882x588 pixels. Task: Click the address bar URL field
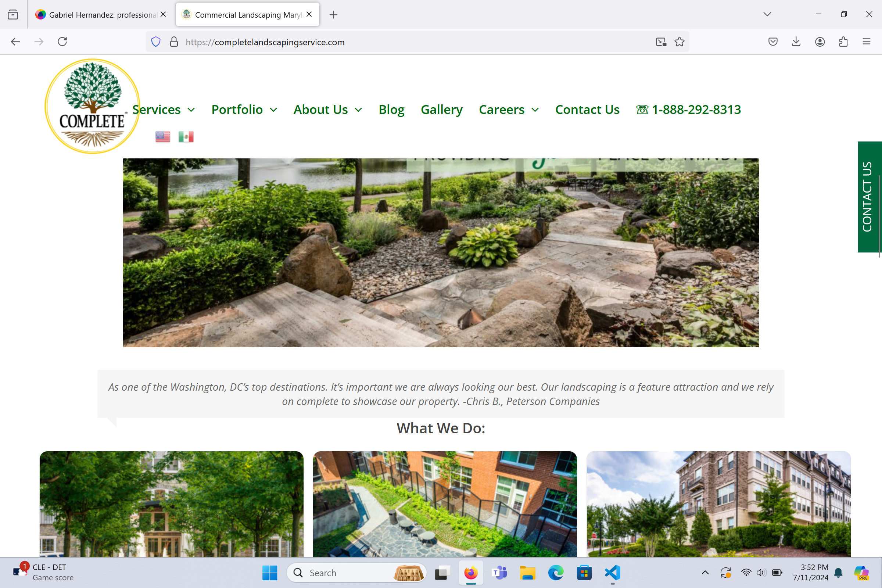click(418, 42)
